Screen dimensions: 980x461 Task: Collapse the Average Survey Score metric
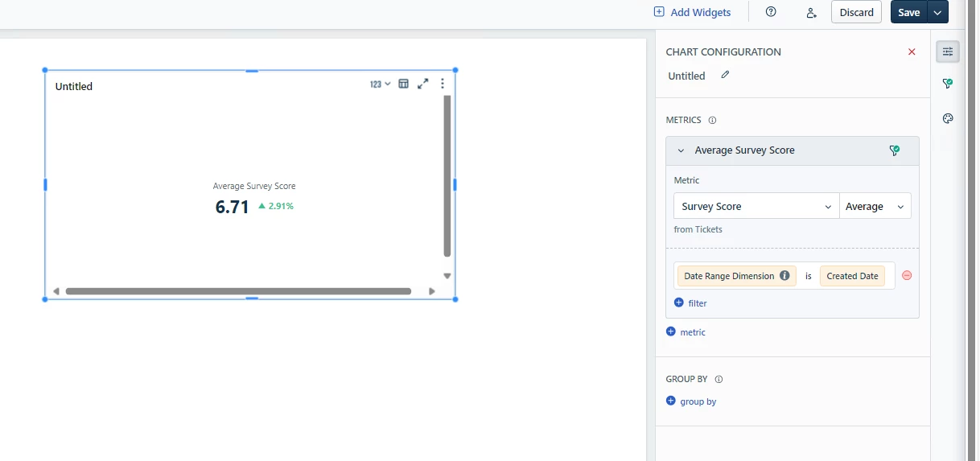pos(681,150)
